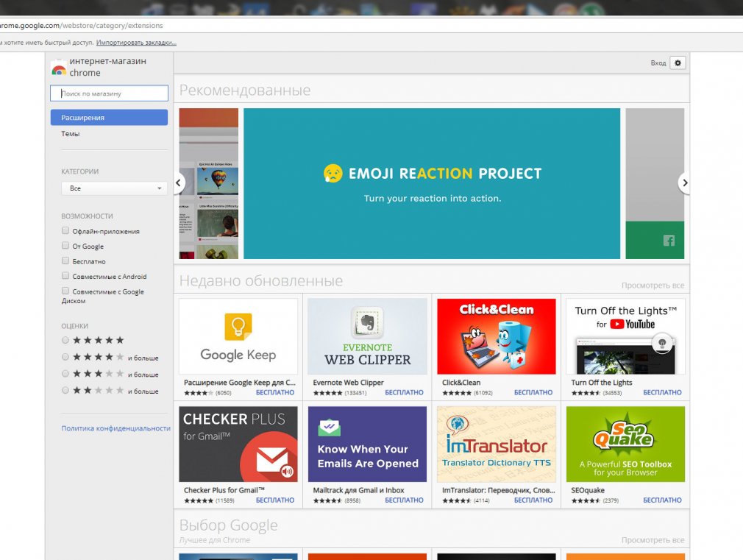This screenshot has width=743, height=560.
Task: Click the Evernote '(133451)' rating count
Action: click(355, 393)
